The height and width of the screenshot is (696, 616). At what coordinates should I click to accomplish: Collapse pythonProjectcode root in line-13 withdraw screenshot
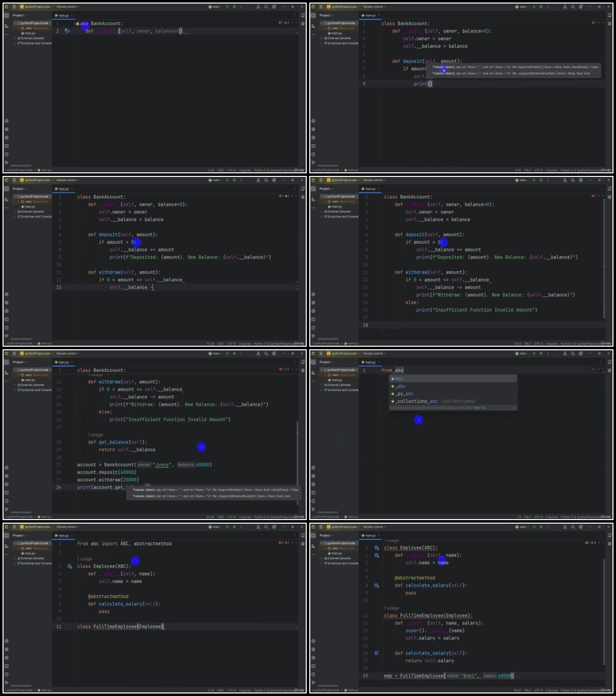14,197
